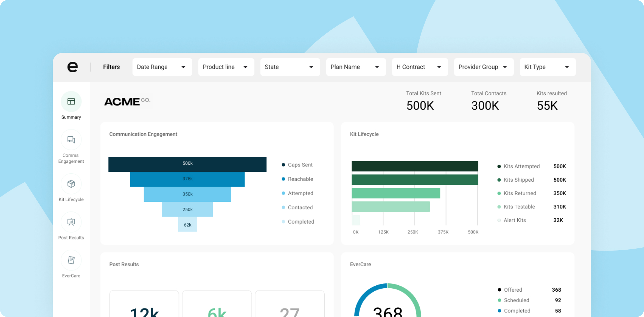Select the Kit Lifecycle sidebar label
644x317 pixels.
pyautogui.click(x=71, y=199)
